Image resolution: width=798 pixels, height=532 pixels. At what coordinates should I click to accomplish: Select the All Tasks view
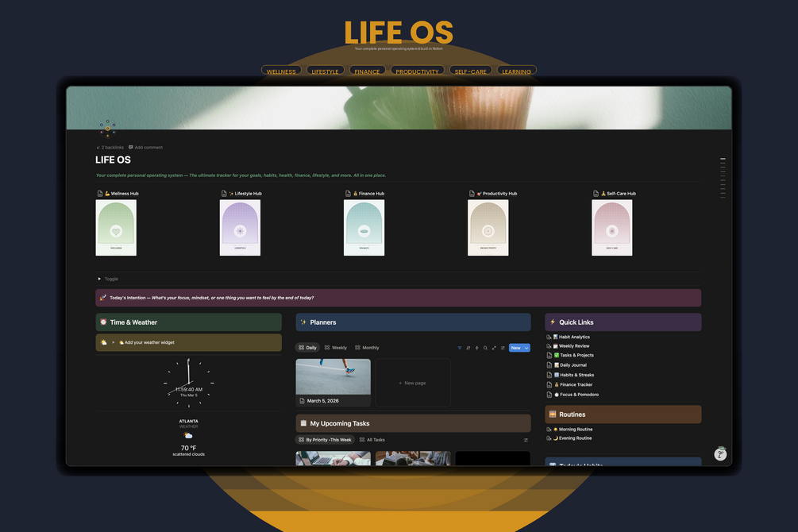point(372,440)
